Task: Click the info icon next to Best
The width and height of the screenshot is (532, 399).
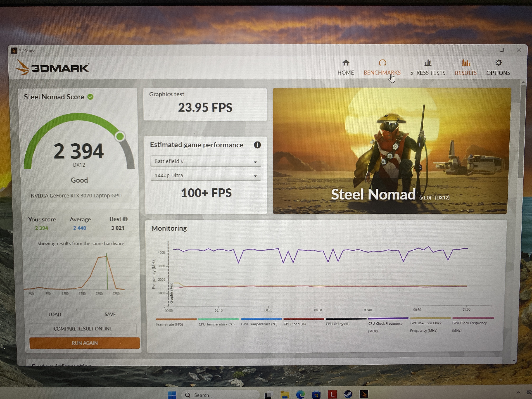Action: tap(125, 219)
